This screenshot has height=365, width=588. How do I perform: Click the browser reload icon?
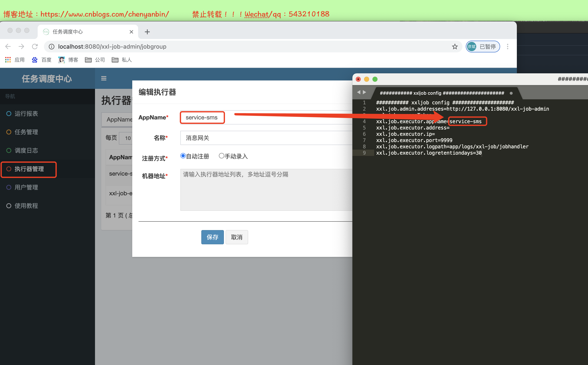click(x=35, y=46)
